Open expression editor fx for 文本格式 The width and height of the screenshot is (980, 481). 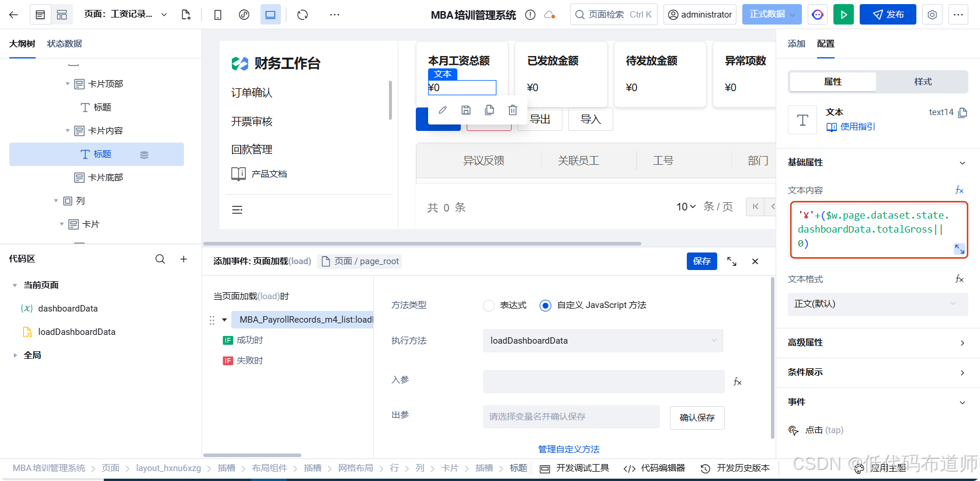point(959,279)
